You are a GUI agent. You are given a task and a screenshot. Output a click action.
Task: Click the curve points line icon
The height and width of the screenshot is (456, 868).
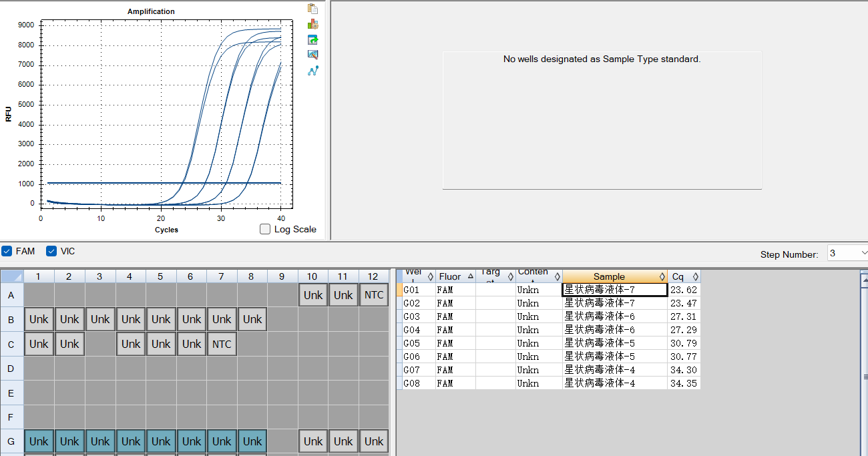(312, 70)
